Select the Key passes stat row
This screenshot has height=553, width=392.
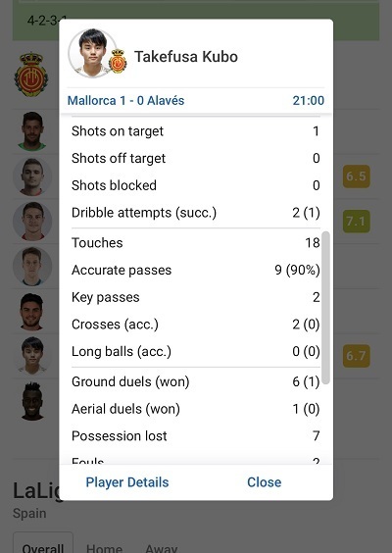click(x=196, y=297)
